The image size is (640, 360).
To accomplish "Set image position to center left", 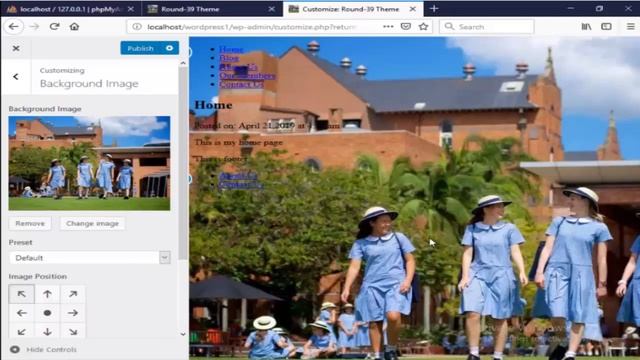I will 22,313.
